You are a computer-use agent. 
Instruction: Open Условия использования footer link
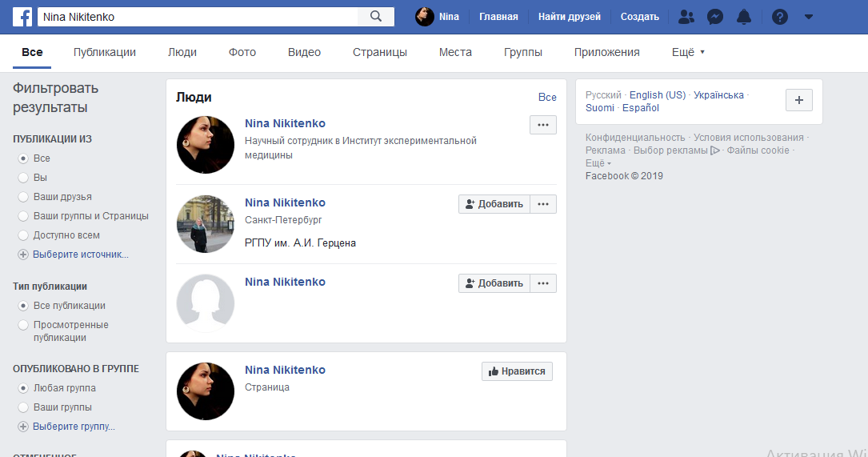click(749, 138)
